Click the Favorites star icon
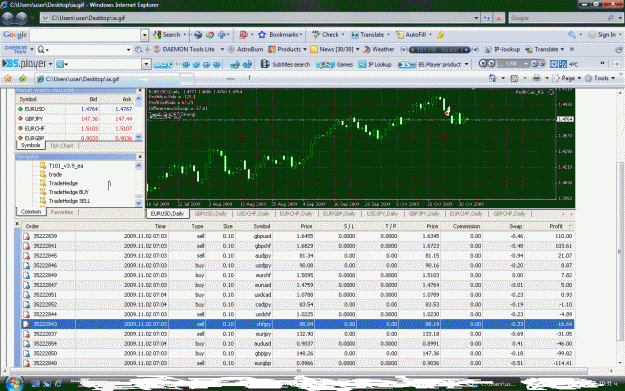Viewport: 625px width, 391px height. click(x=8, y=79)
